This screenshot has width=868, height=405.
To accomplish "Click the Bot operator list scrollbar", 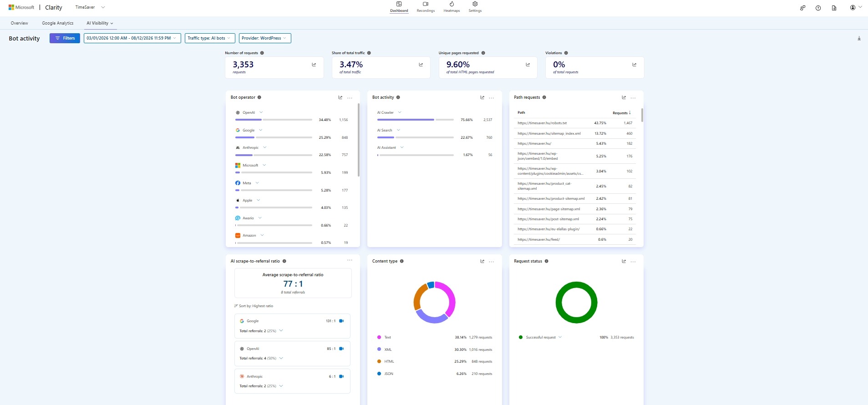I will click(359, 140).
